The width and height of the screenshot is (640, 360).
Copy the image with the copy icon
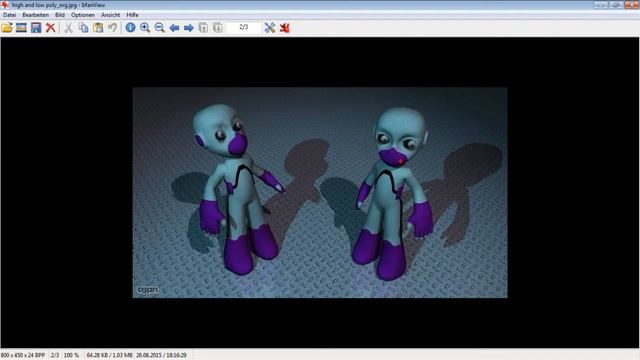(x=84, y=28)
